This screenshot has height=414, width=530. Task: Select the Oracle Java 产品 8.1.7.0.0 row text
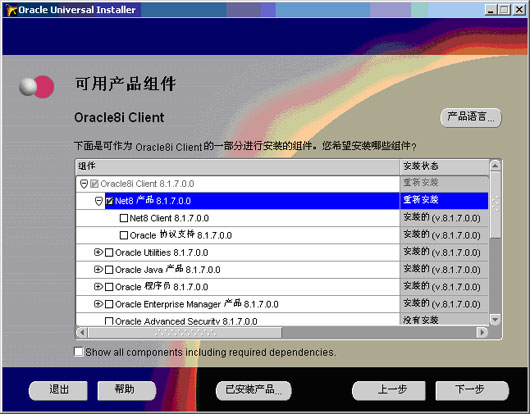click(x=168, y=270)
